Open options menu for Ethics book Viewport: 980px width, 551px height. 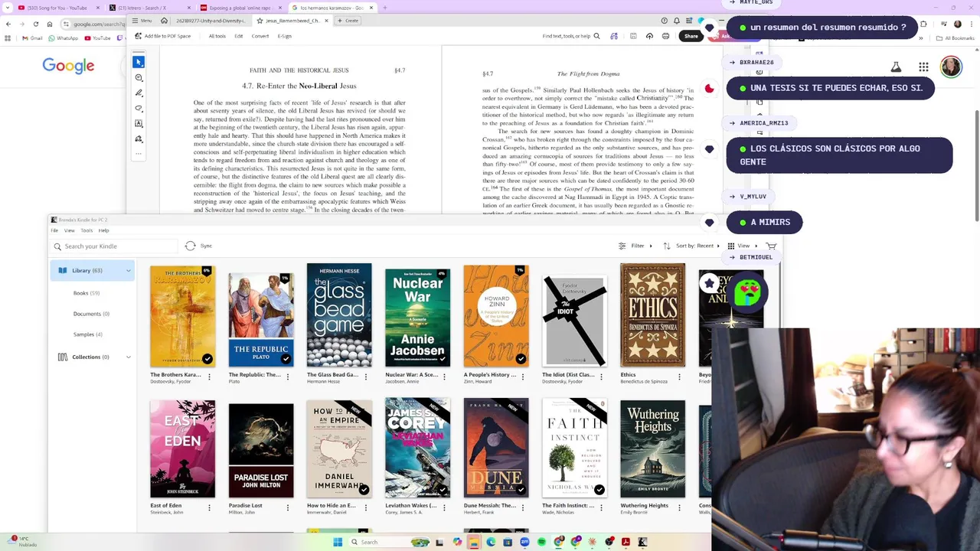(679, 377)
